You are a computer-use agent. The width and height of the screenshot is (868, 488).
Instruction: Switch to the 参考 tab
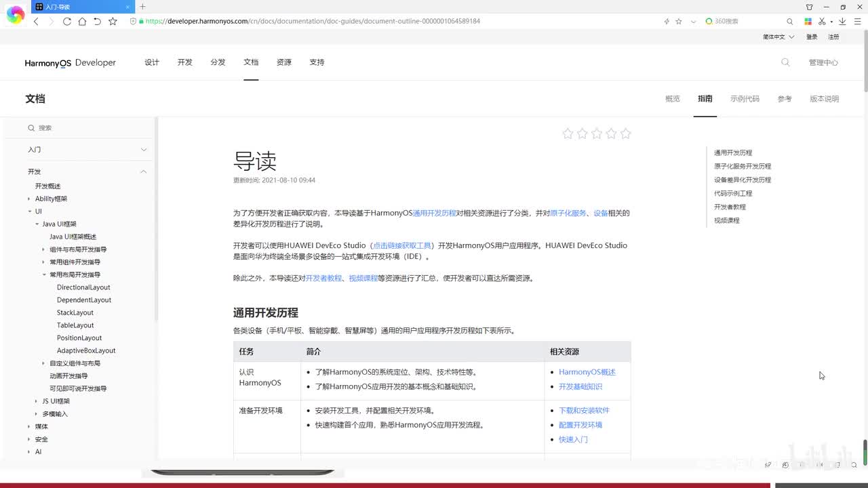click(785, 99)
